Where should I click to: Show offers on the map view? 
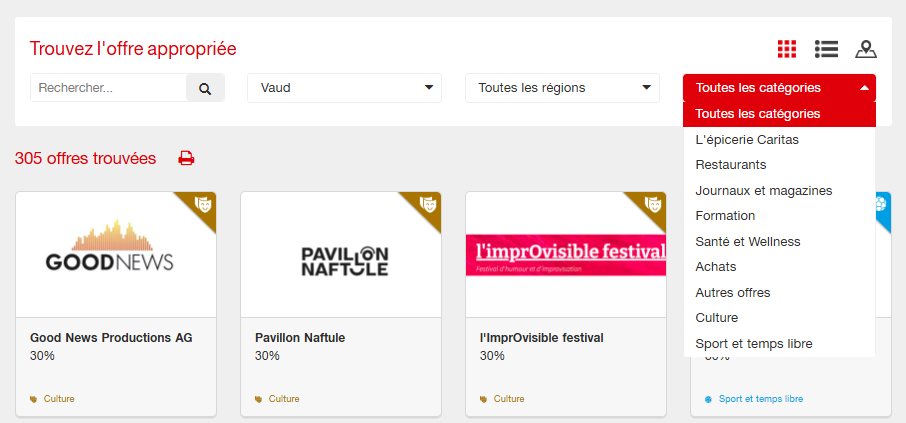(x=866, y=48)
